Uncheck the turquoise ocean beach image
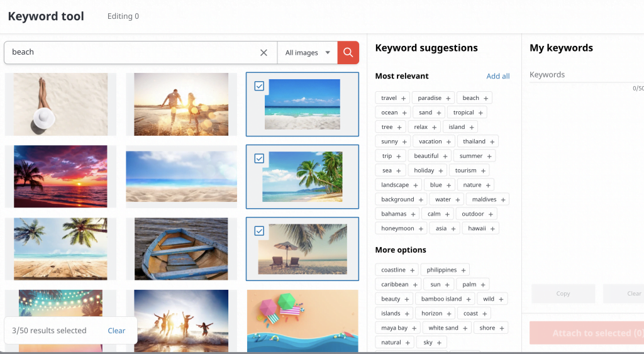Image resolution: width=644 pixels, height=354 pixels. (259, 86)
